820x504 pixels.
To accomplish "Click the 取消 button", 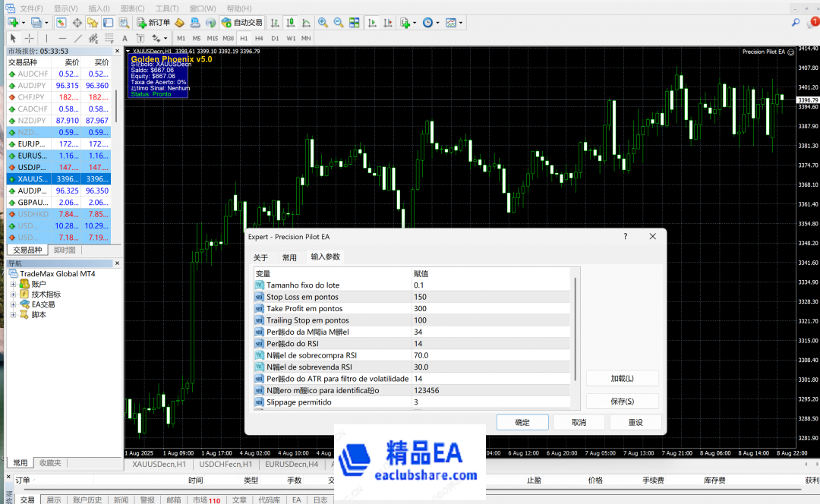I will coord(579,423).
